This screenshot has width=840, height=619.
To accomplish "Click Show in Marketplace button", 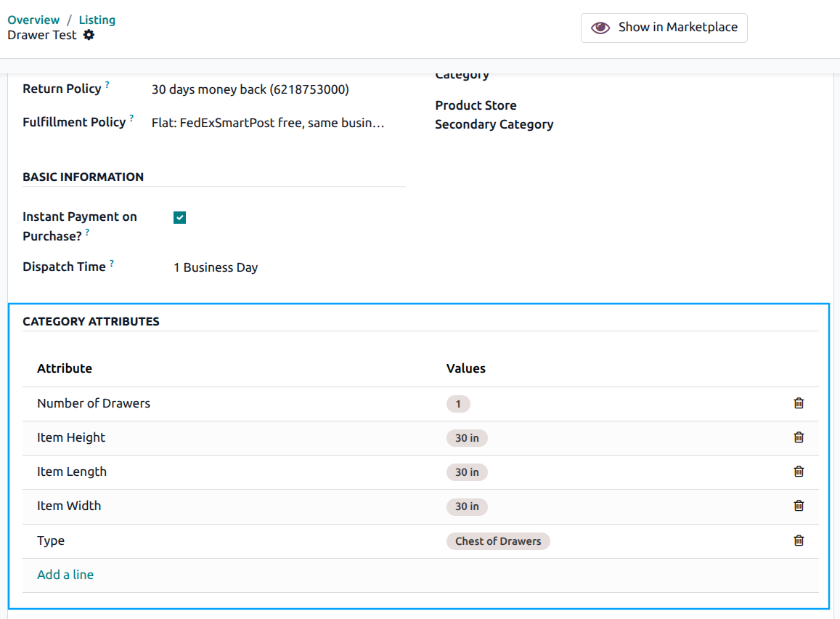I will coord(664,28).
